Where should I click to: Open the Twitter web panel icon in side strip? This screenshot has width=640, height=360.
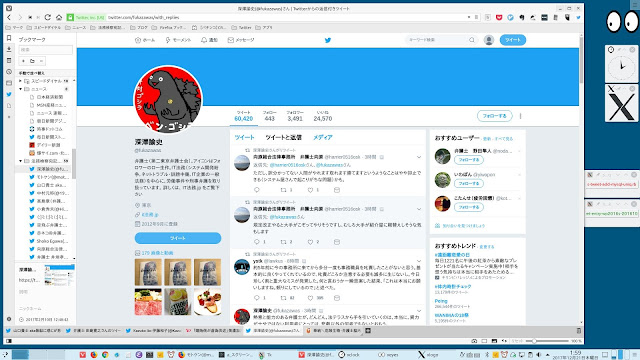[x=9, y=94]
